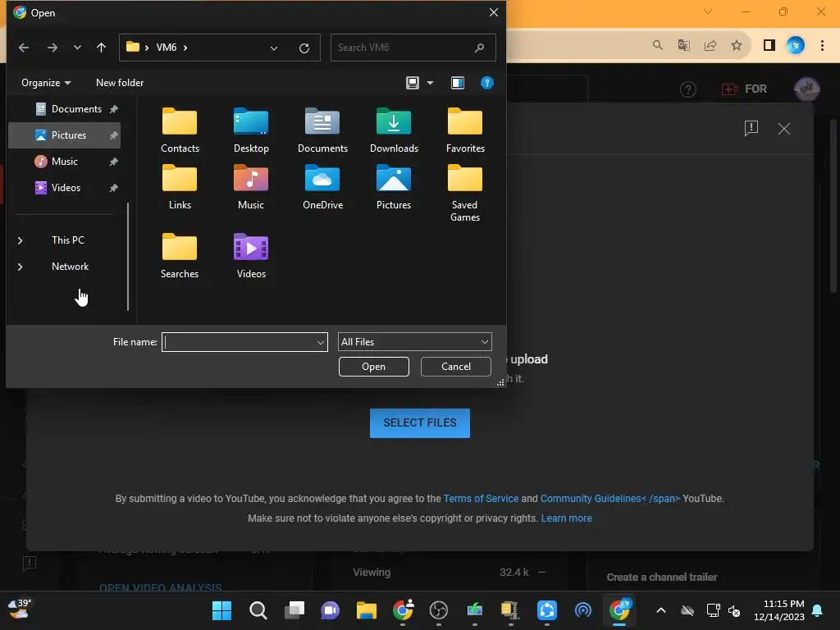The width and height of the screenshot is (840, 630).
Task: Open the Searches folder
Action: point(180,256)
